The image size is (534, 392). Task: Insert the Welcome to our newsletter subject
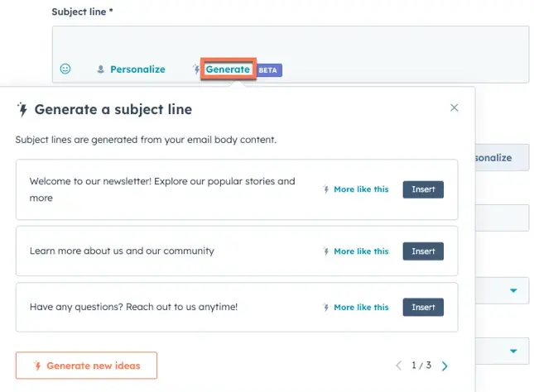pos(423,189)
